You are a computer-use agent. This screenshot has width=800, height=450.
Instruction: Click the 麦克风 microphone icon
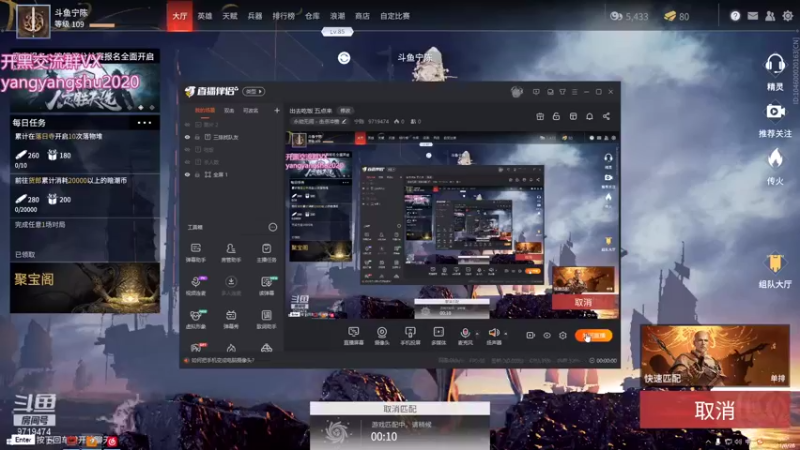465,333
